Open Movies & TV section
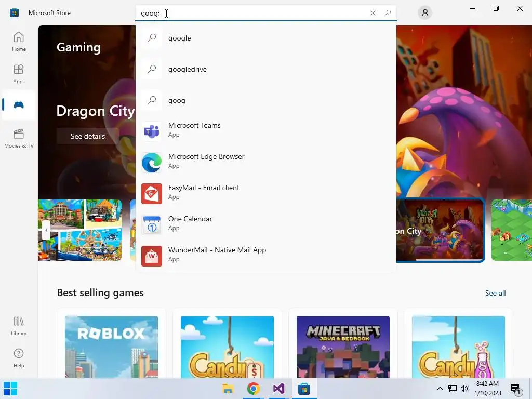532x399 pixels. 19,138
